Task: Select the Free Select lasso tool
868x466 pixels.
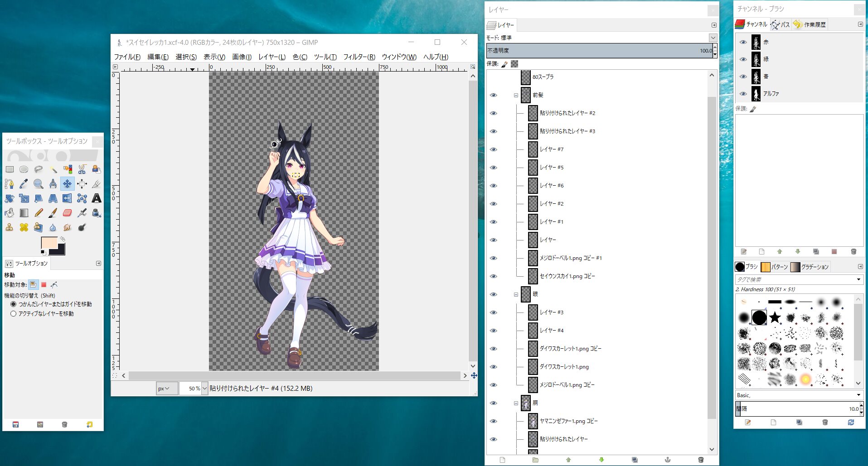Action: tap(39, 169)
